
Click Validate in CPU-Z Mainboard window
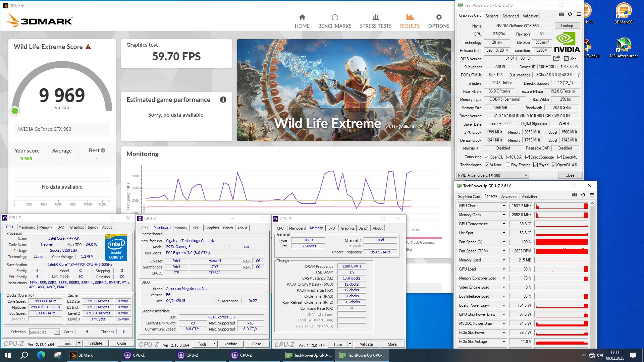(231, 344)
